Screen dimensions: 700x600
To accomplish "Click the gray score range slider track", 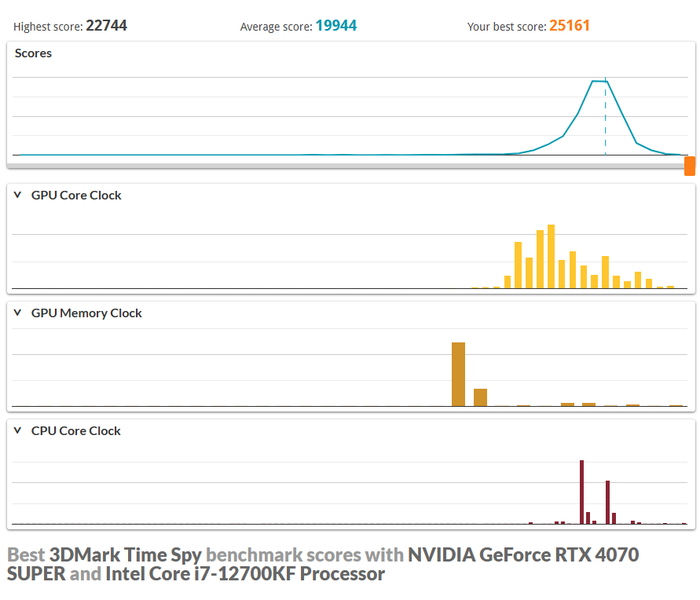I will point(346,166).
